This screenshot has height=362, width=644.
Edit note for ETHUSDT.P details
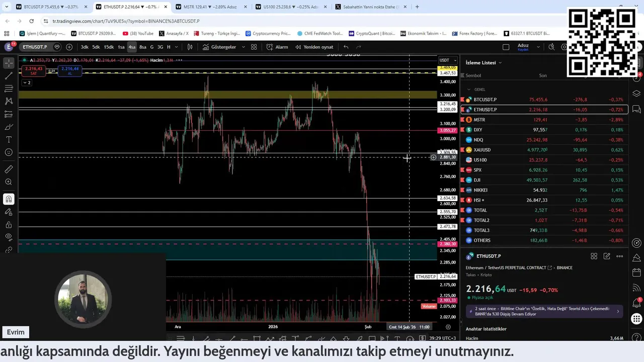point(607,256)
